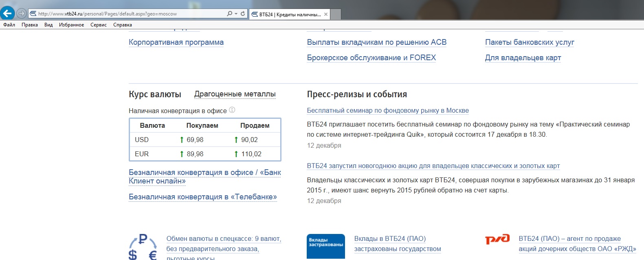This screenshot has width=644, height=260.
Task: Click the Продаем column header
Action: point(255,126)
